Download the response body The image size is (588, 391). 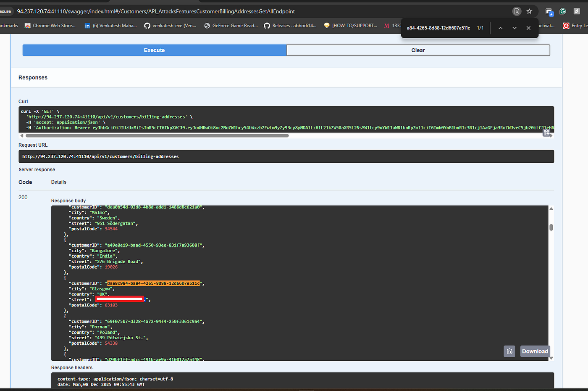click(x=535, y=351)
